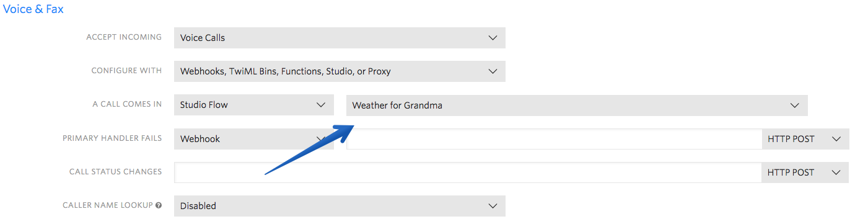Image resolution: width=868 pixels, height=224 pixels.
Task: Click the Accept Incoming label
Action: pos(124,37)
